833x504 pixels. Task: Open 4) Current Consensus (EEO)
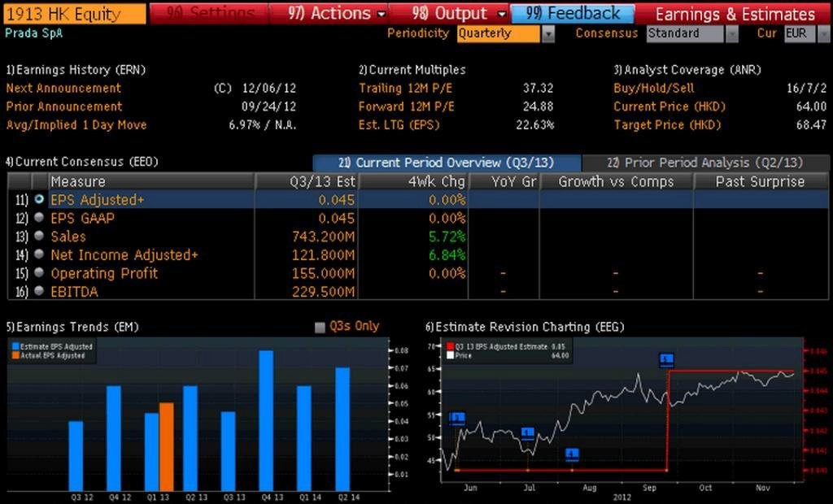tap(82, 162)
